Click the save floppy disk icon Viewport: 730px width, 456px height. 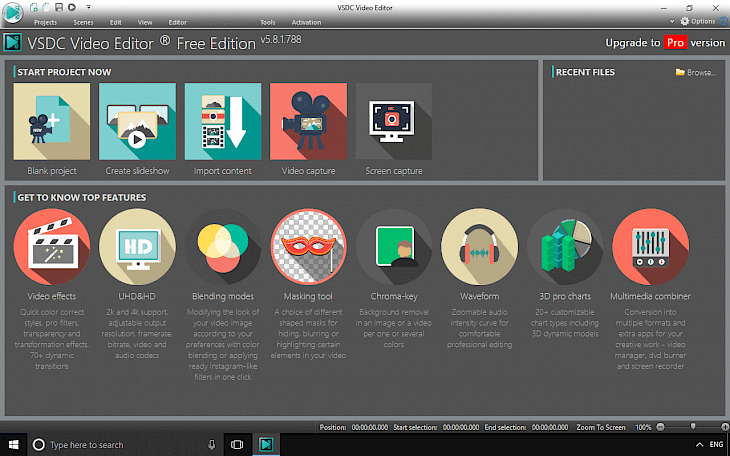click(x=59, y=7)
